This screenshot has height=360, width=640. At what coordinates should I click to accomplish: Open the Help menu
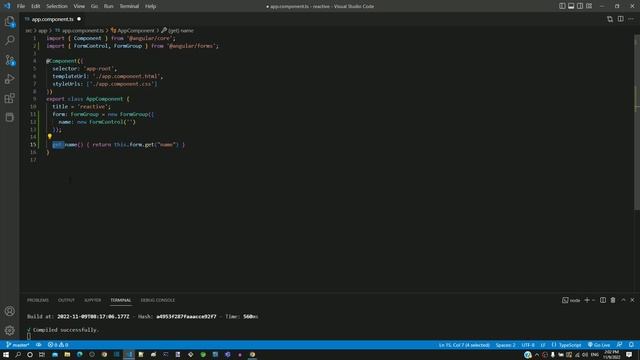[151, 6]
